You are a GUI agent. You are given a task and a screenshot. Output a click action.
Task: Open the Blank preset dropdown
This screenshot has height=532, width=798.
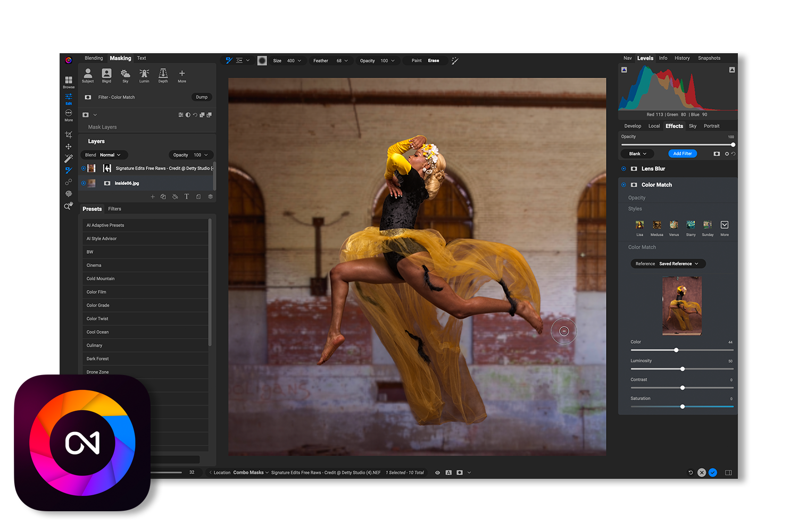pyautogui.click(x=638, y=154)
